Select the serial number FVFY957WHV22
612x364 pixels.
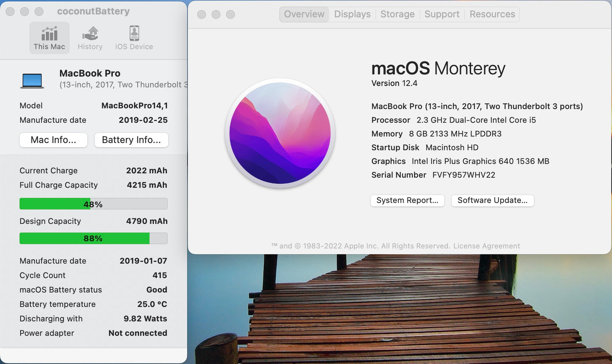coord(465,175)
